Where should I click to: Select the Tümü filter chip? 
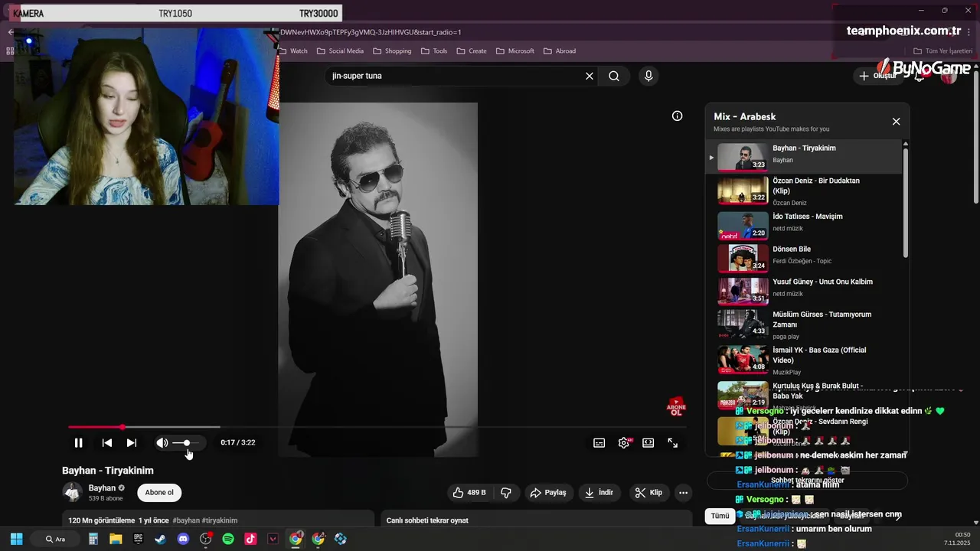[720, 516]
